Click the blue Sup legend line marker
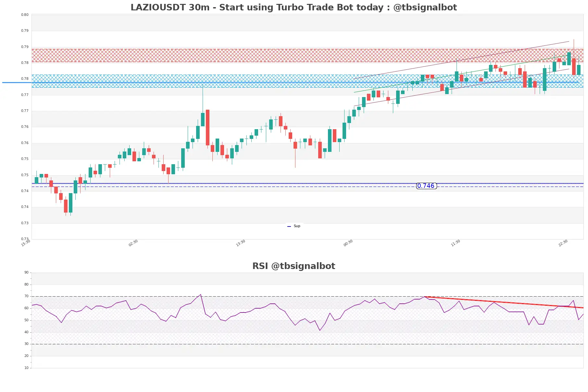The width and height of the screenshot is (588, 392). coord(289,227)
